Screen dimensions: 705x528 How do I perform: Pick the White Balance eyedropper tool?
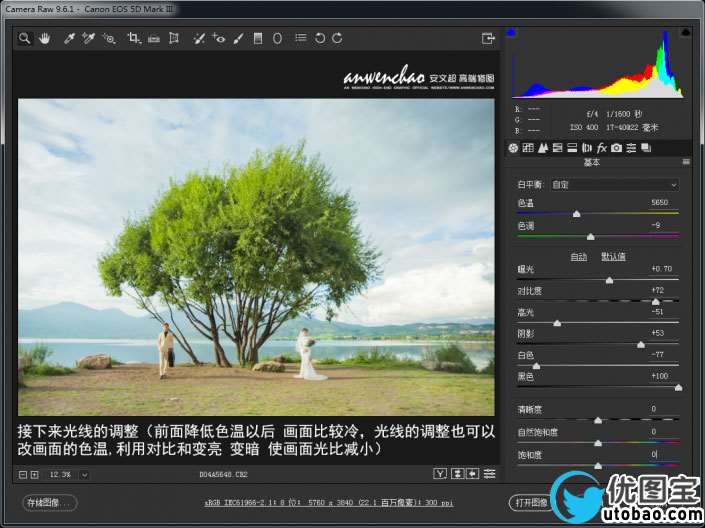point(69,38)
